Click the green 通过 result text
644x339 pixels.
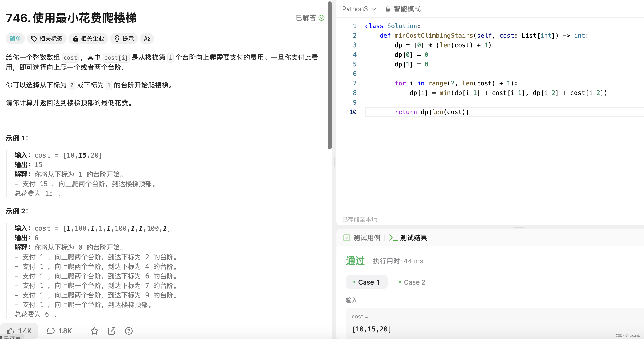click(x=355, y=261)
